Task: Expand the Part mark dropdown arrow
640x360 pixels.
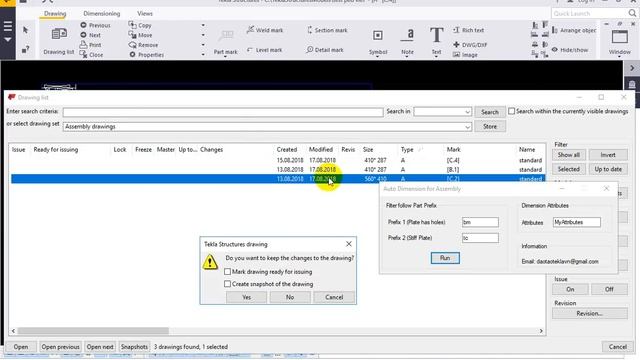Action: (225, 57)
